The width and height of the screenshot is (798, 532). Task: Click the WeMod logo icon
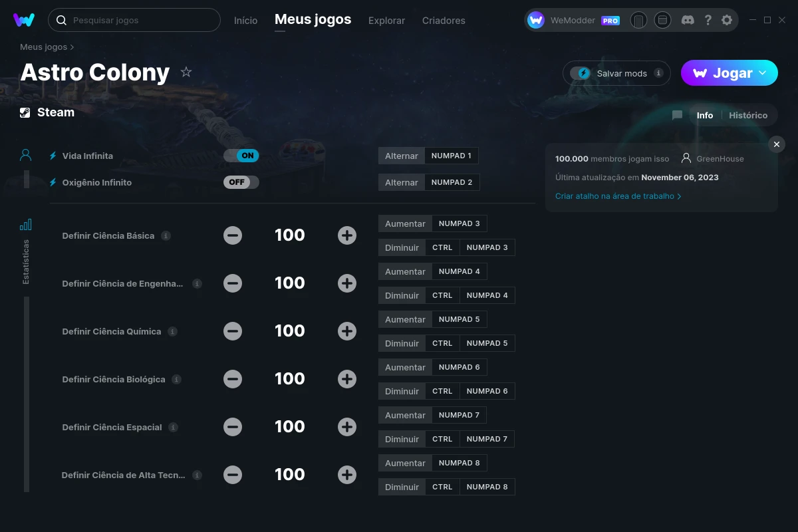click(24, 20)
